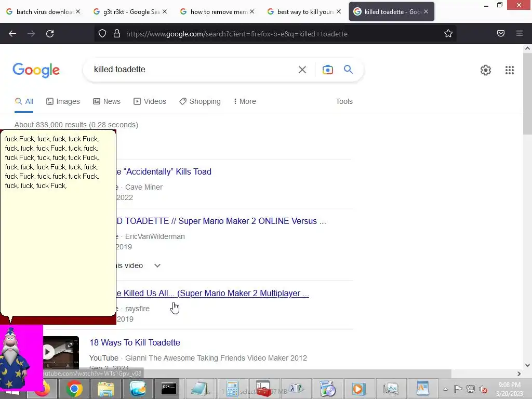Click the horizontal scrollbar right arrow
The width and height of the screenshot is (532, 399).
coord(519,374)
